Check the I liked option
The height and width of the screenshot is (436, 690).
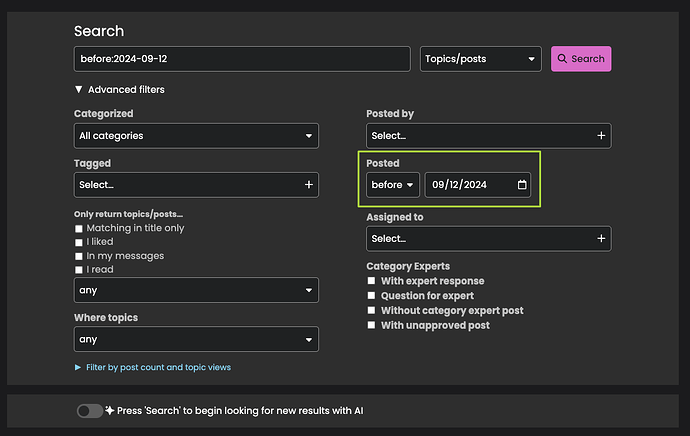(x=79, y=242)
